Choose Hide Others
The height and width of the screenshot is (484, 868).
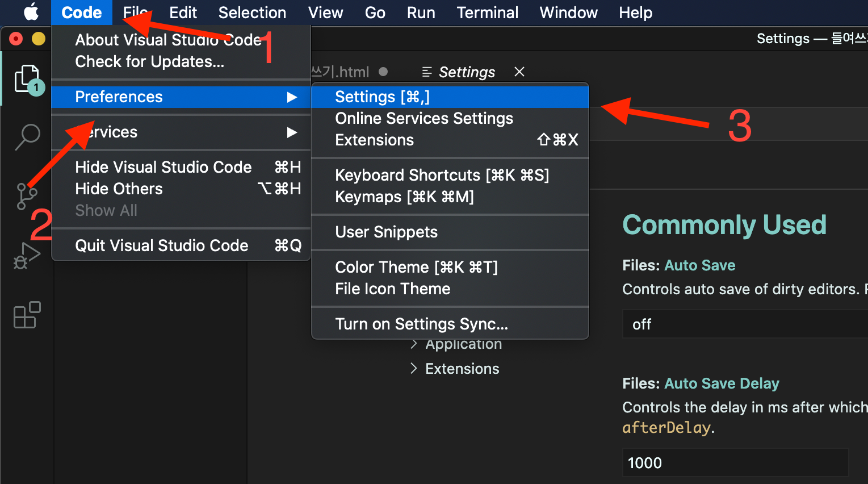(181, 189)
